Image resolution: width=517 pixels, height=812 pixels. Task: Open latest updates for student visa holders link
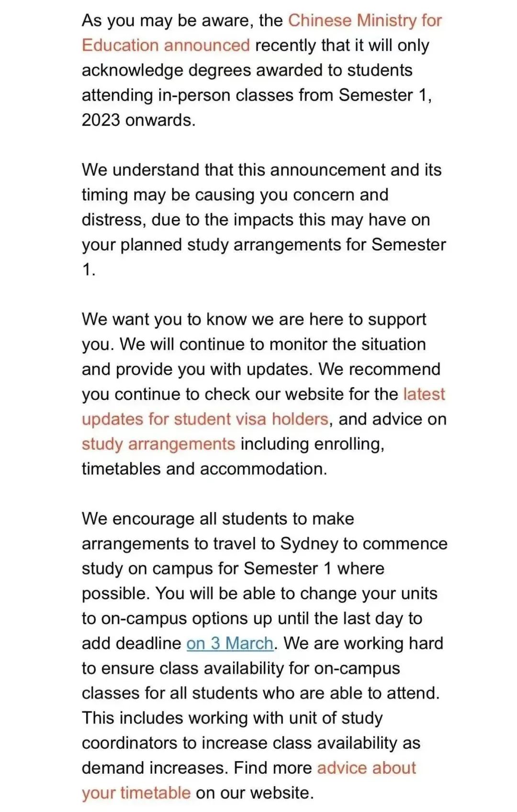424,394
